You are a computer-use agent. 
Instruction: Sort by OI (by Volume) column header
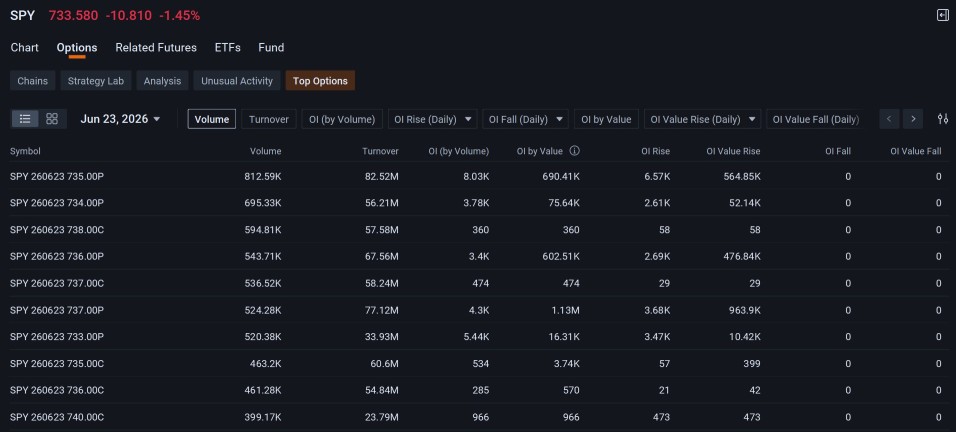click(x=458, y=151)
